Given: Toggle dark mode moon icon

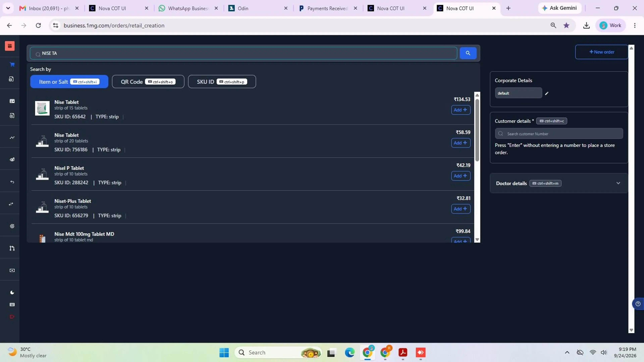Looking at the screenshot, I should [12, 293].
